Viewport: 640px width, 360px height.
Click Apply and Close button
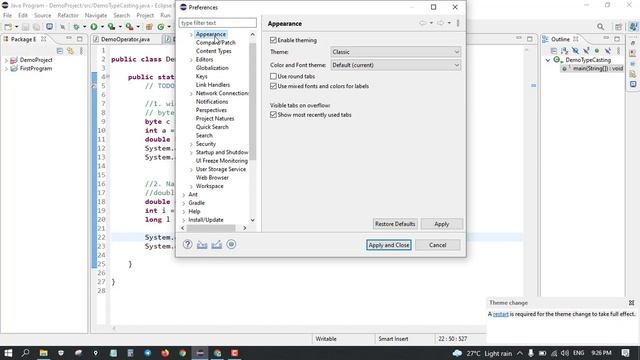point(389,245)
